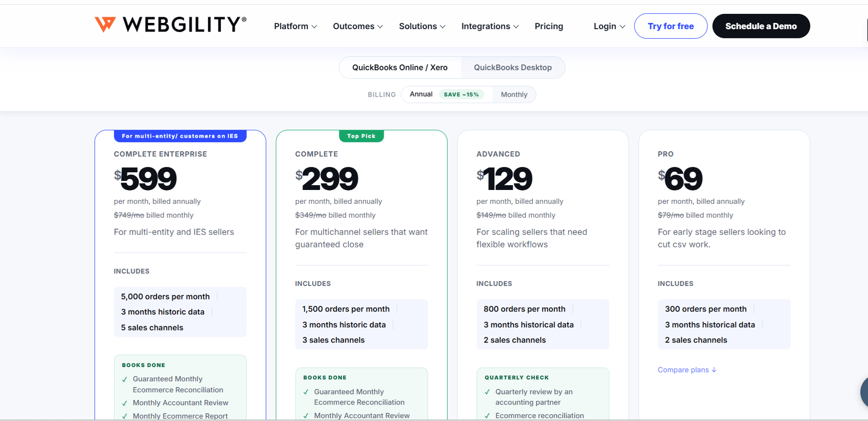The width and height of the screenshot is (868, 421).
Task: Click the struck-through $149/mo price
Action: pyautogui.click(x=491, y=215)
